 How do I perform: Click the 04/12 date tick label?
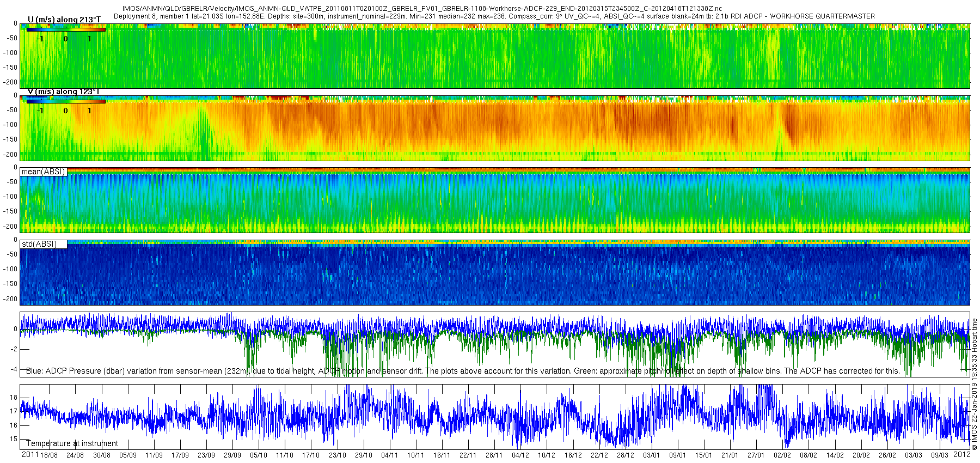tap(520, 455)
